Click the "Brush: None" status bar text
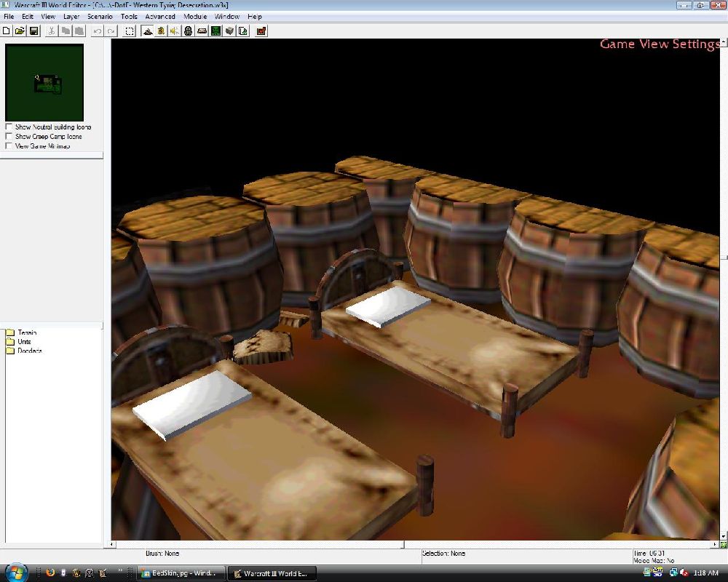 click(162, 553)
